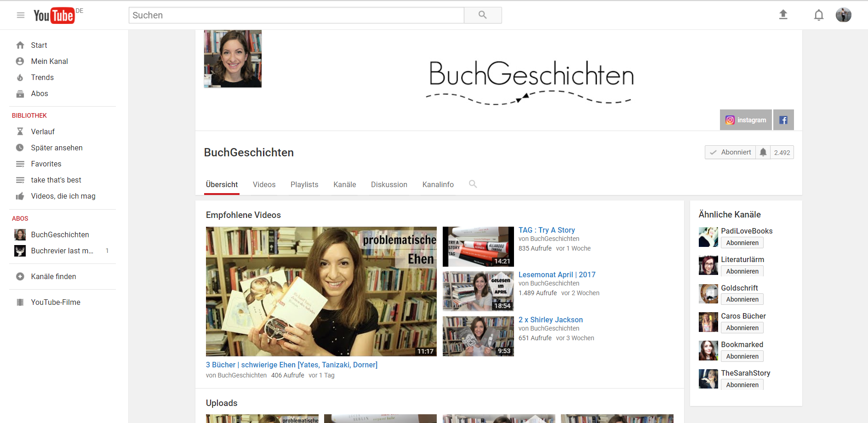Subscribe to Bookmarked
The image size is (868, 423).
coord(742,356)
